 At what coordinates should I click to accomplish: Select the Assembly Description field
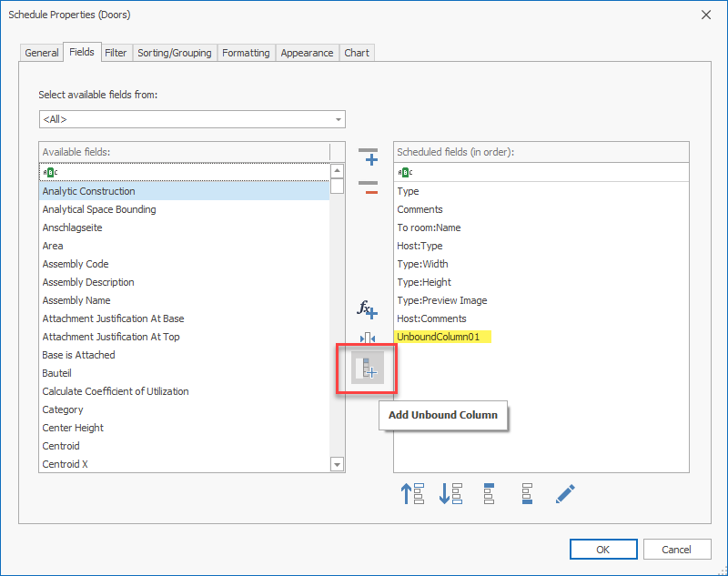tap(185, 282)
